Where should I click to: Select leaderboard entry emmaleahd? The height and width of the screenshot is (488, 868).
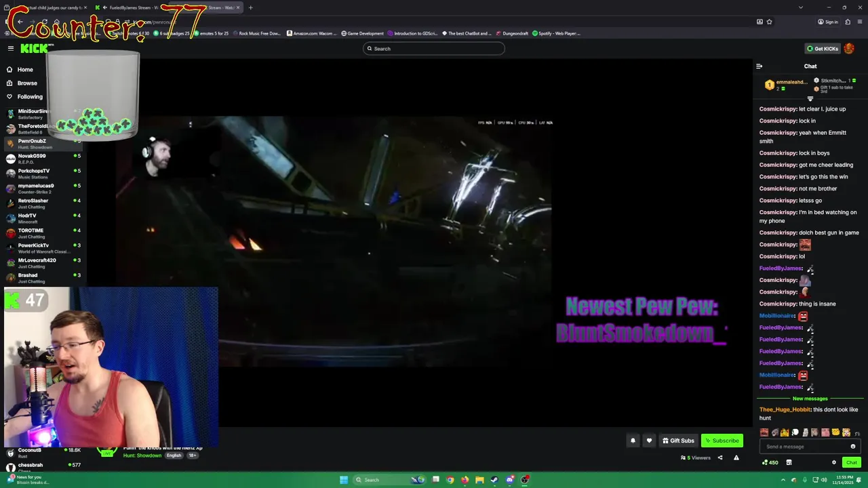[787, 85]
